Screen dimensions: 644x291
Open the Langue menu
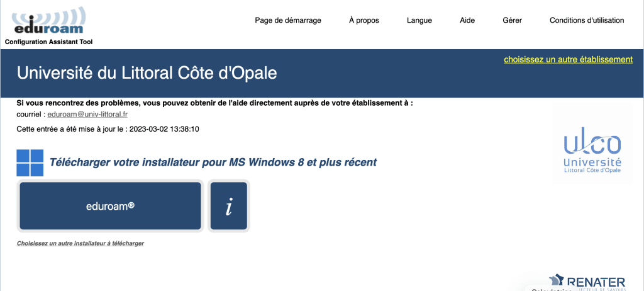click(419, 20)
